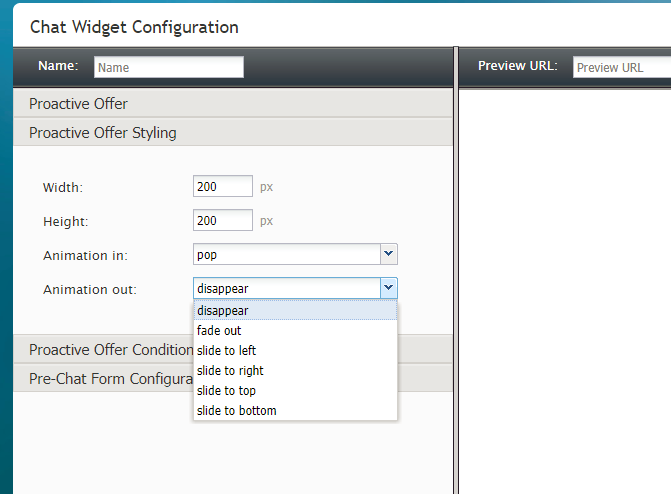Click the Name input field

click(x=168, y=67)
